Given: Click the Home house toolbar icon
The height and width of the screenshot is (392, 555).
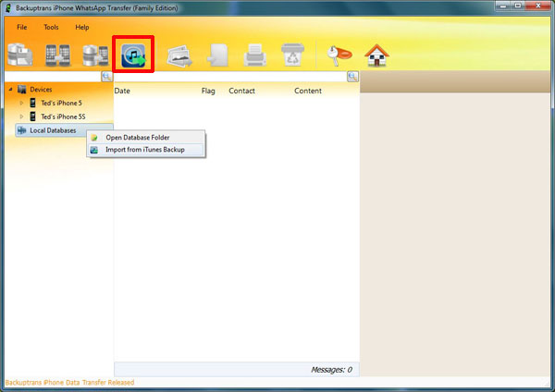Looking at the screenshot, I should pos(377,55).
